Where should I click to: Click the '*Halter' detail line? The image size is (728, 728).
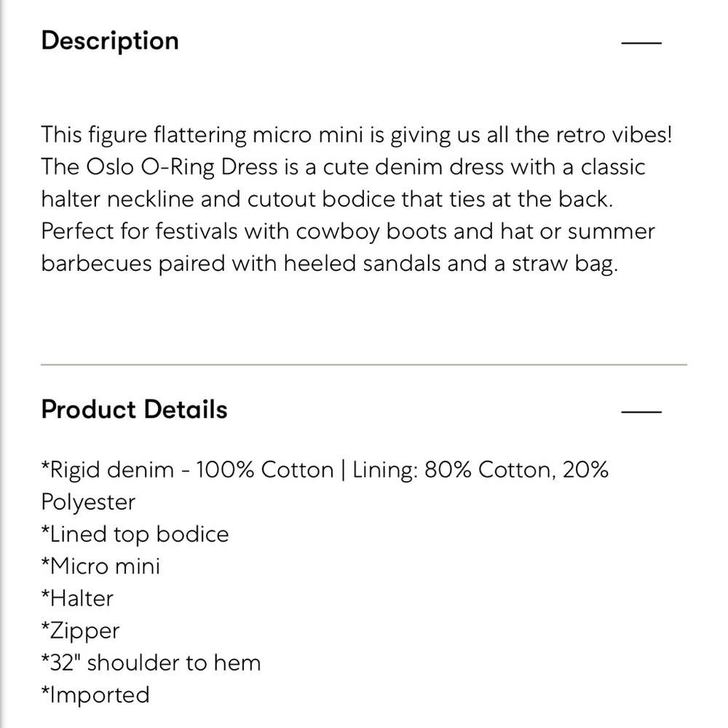(x=77, y=598)
